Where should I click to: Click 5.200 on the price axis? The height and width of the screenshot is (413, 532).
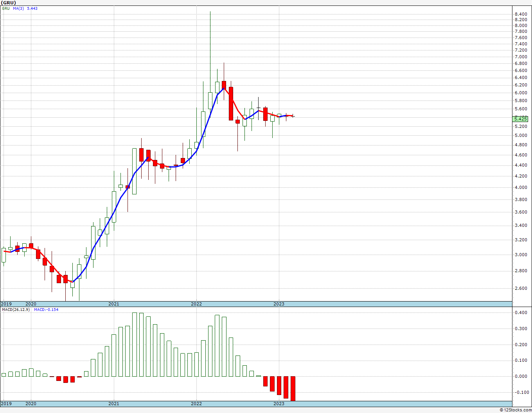(x=521, y=126)
